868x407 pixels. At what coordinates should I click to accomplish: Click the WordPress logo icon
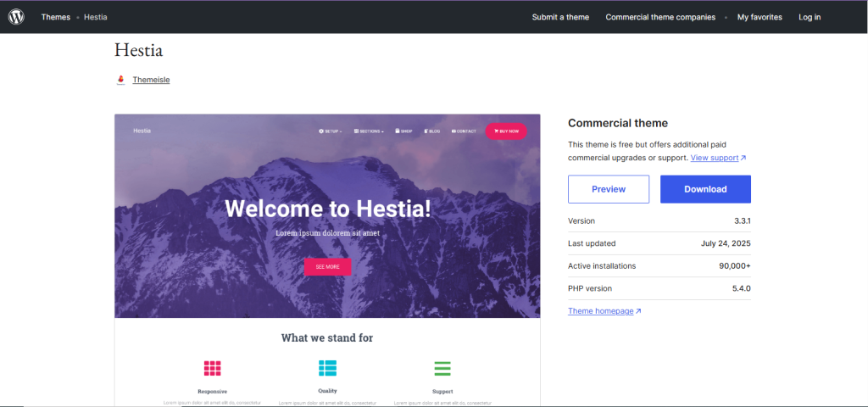[x=16, y=17]
